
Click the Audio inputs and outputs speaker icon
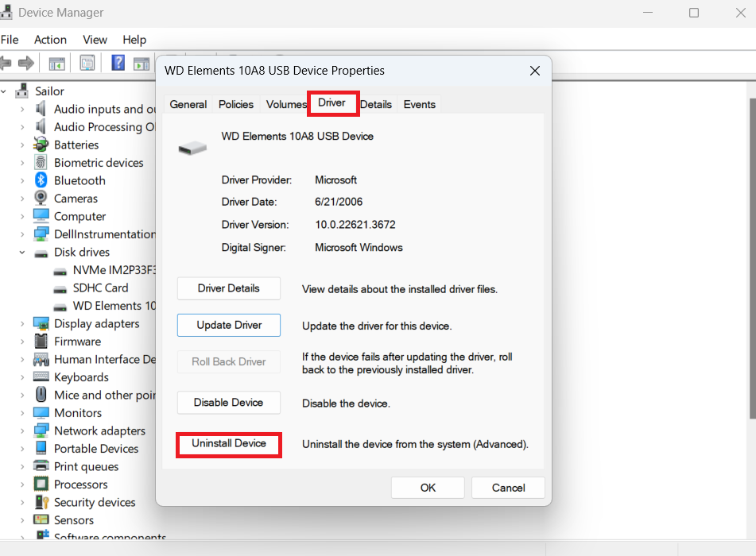click(x=41, y=109)
